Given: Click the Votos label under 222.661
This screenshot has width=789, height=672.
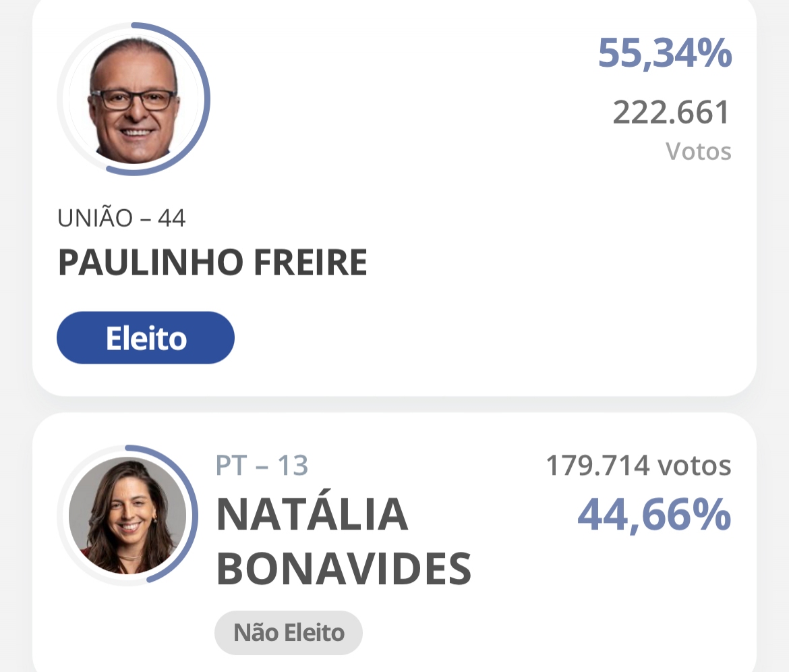Looking at the screenshot, I should click(699, 151).
